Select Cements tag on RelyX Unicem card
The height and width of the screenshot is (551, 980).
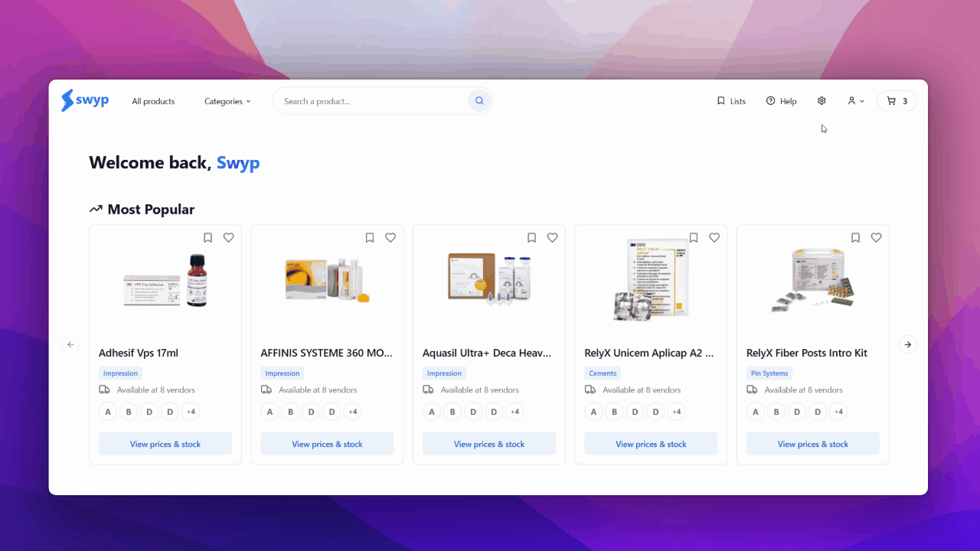coord(603,373)
